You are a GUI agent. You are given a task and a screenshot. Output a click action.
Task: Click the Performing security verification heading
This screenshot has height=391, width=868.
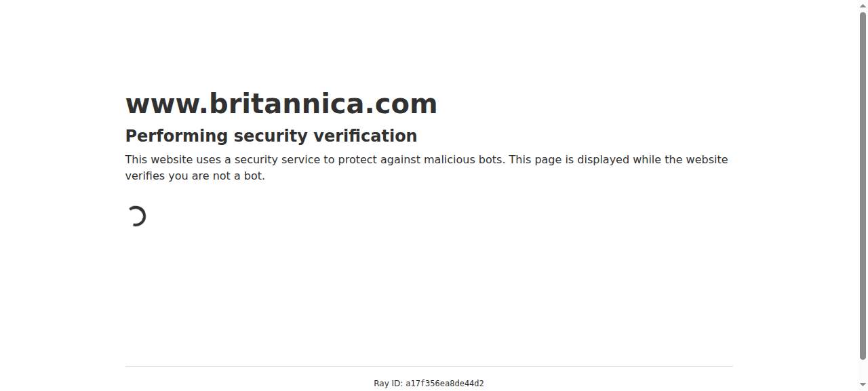(x=271, y=136)
